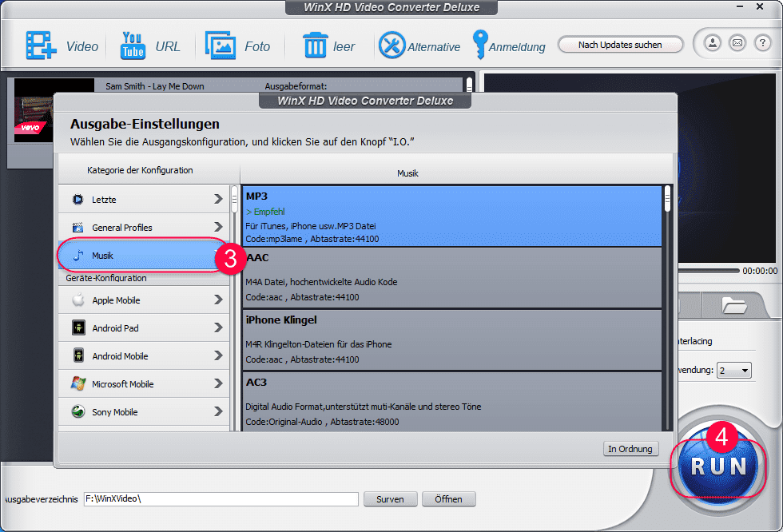Click the URL toolbar label

[x=167, y=46]
